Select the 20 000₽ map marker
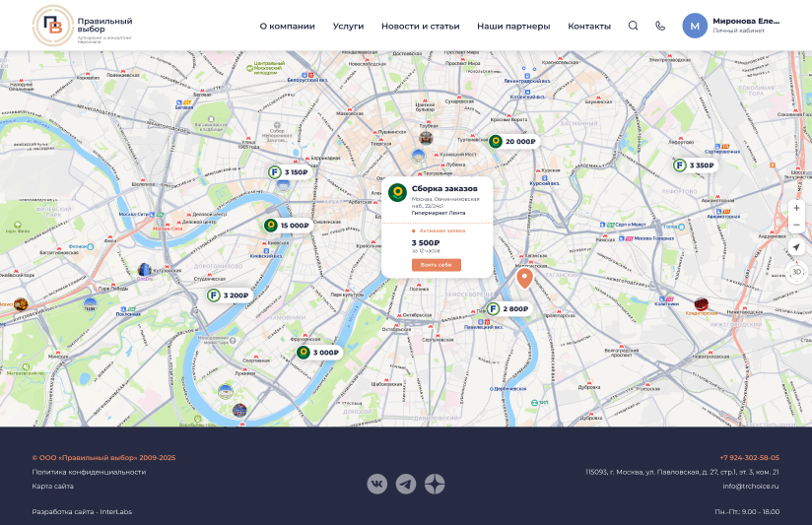This screenshot has width=812, height=525. point(513,142)
